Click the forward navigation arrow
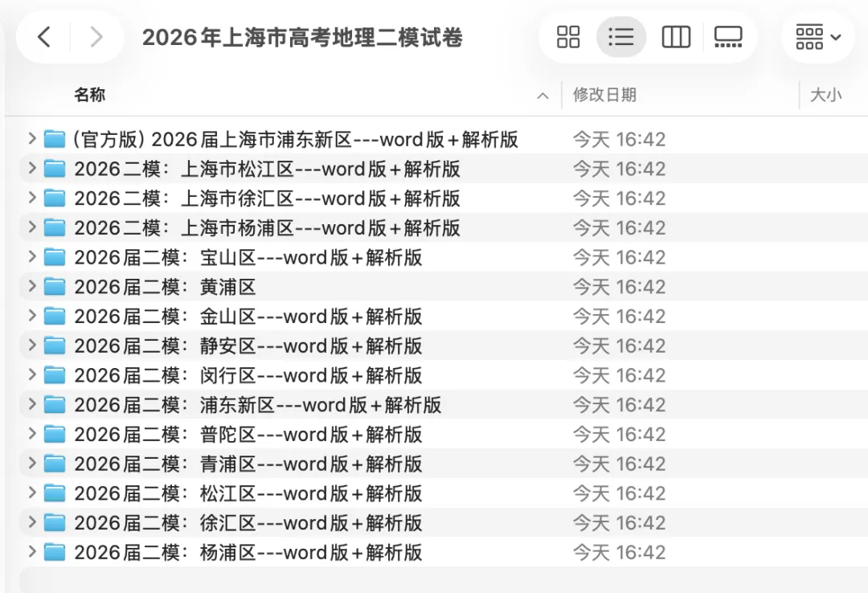This screenshot has height=593, width=868. [96, 36]
